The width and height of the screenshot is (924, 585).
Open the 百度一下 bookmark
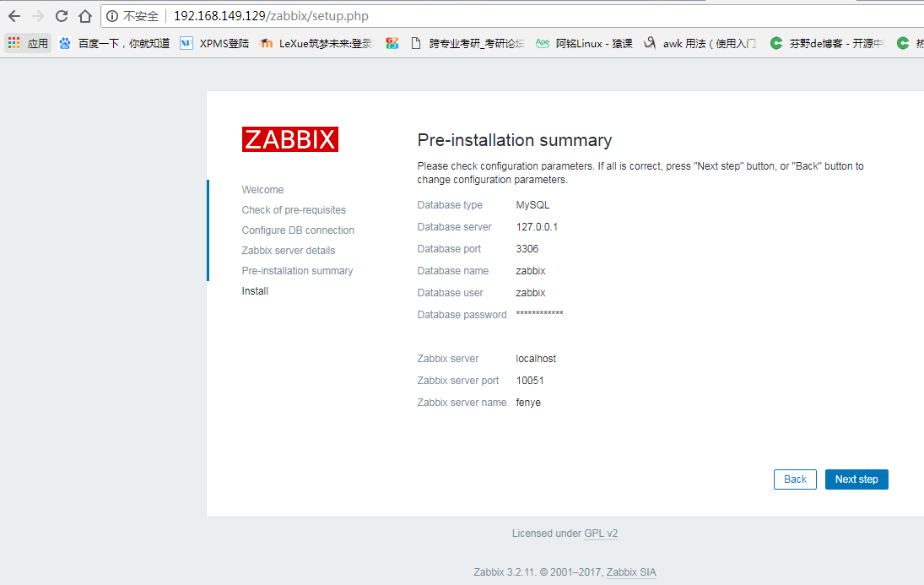point(114,43)
